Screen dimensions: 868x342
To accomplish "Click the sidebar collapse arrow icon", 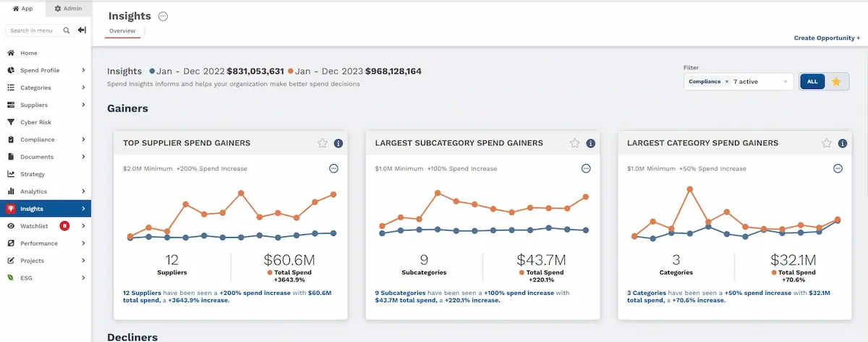I will point(82,30).
